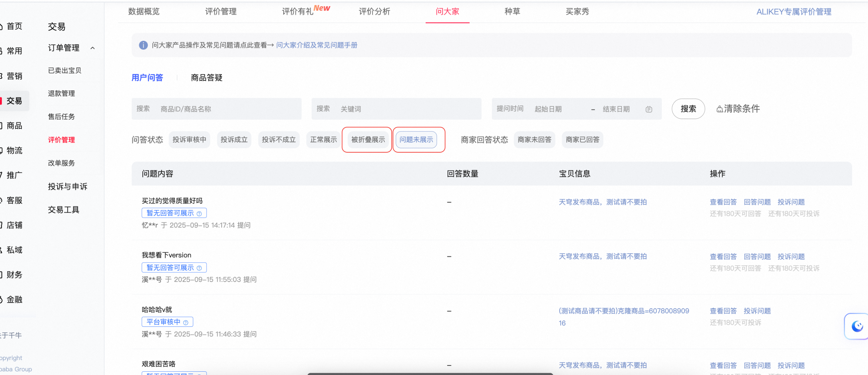Open the floating assistant icon at right edge

pos(857,326)
